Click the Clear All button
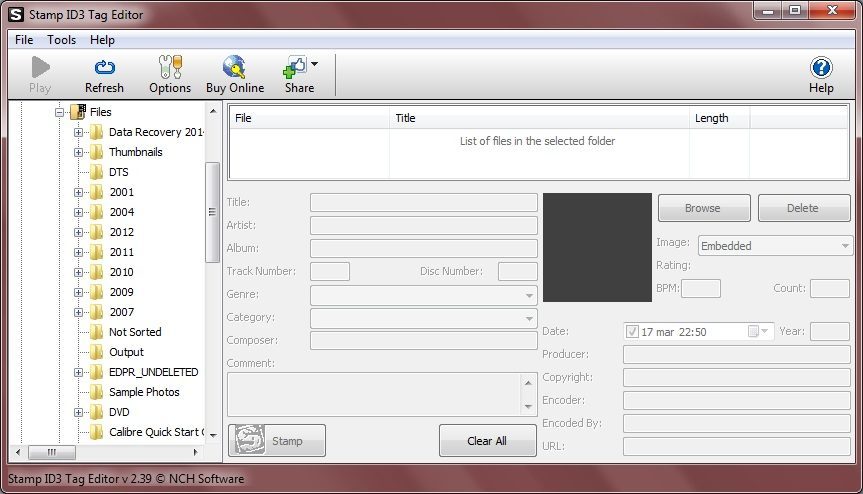Image resolution: width=863 pixels, height=494 pixels. tap(488, 440)
